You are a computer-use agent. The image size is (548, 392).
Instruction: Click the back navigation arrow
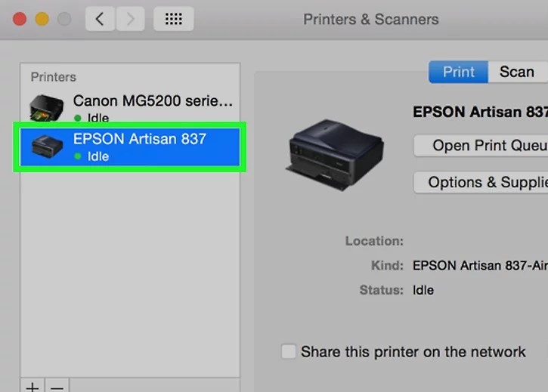point(100,19)
